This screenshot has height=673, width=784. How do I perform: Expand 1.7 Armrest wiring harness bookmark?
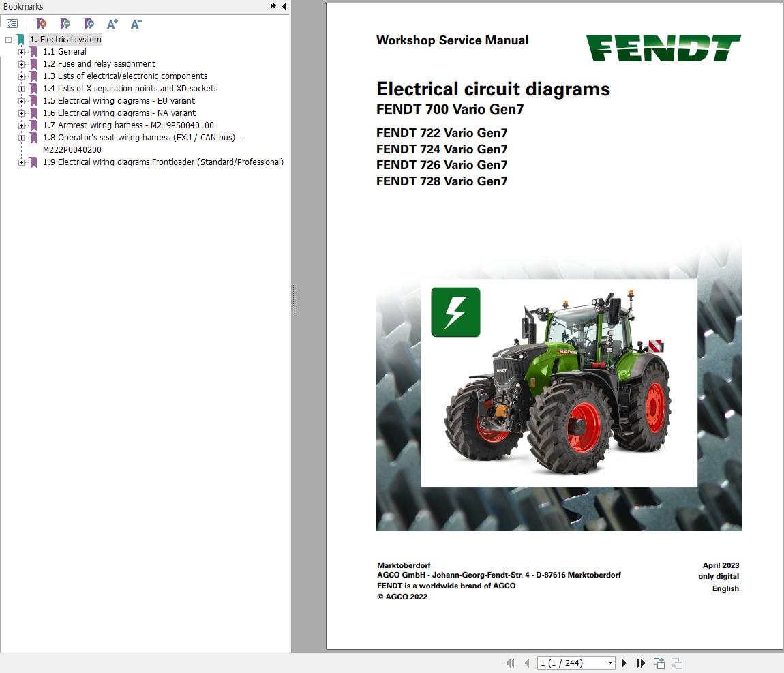point(21,125)
